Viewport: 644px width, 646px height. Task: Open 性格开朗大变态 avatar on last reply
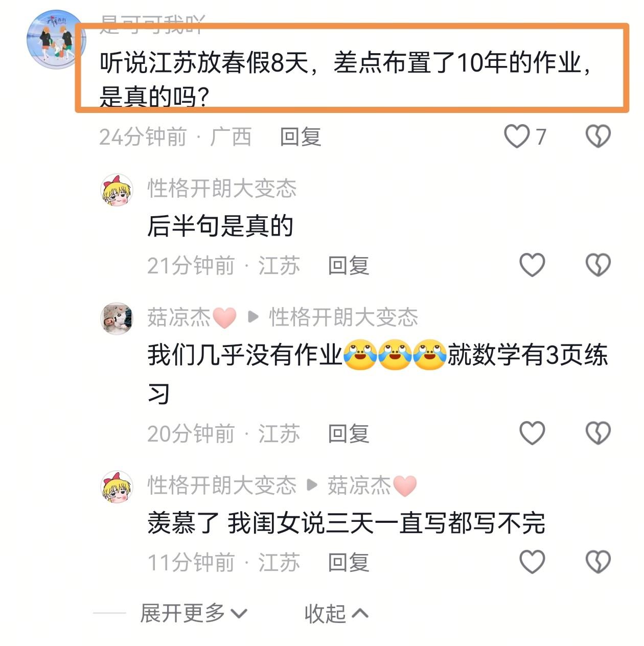point(117,487)
